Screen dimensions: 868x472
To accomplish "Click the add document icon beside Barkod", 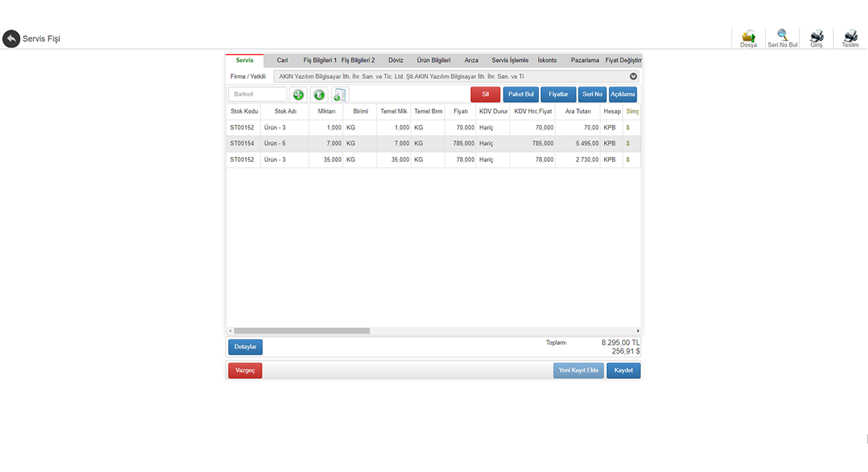I will (x=340, y=95).
